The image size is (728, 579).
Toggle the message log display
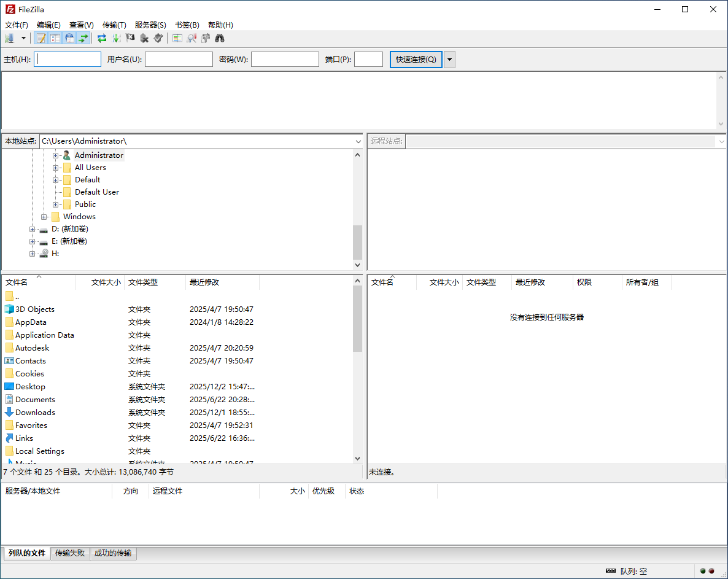[41, 38]
